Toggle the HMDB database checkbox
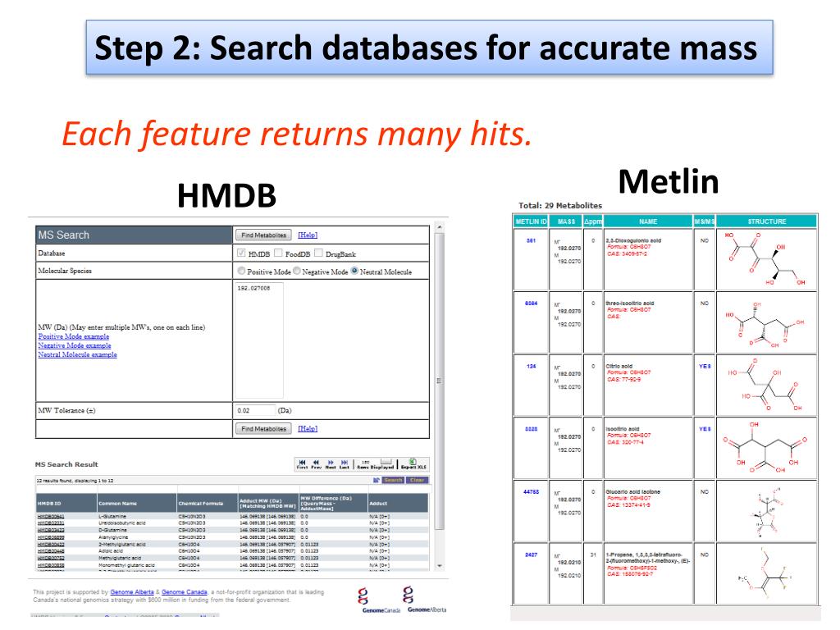Viewport: 840px width, 630px height. [241, 253]
